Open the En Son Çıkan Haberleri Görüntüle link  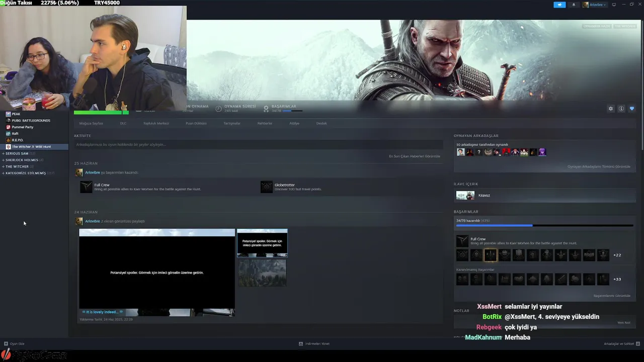coord(415,156)
